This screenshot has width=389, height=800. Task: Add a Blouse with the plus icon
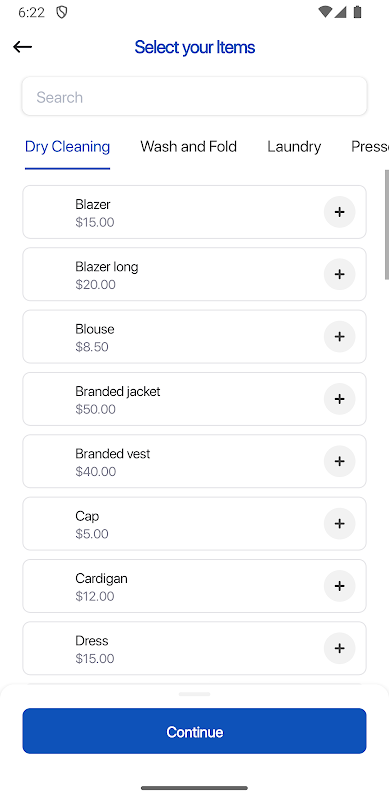[x=339, y=336]
